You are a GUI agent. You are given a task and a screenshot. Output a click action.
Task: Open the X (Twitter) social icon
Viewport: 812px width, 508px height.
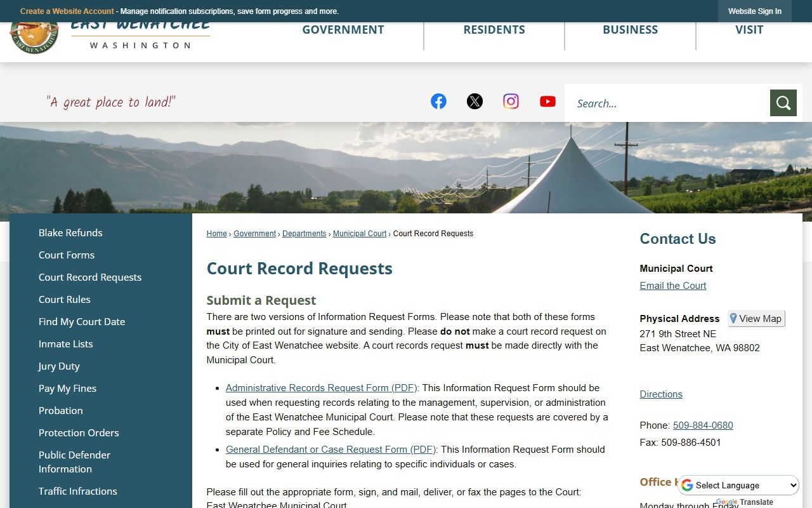(475, 101)
